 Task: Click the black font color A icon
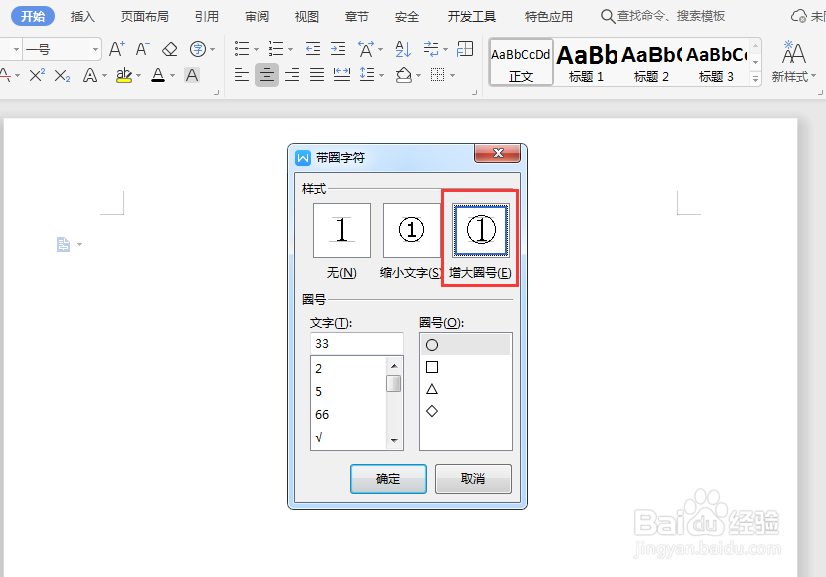pos(158,75)
